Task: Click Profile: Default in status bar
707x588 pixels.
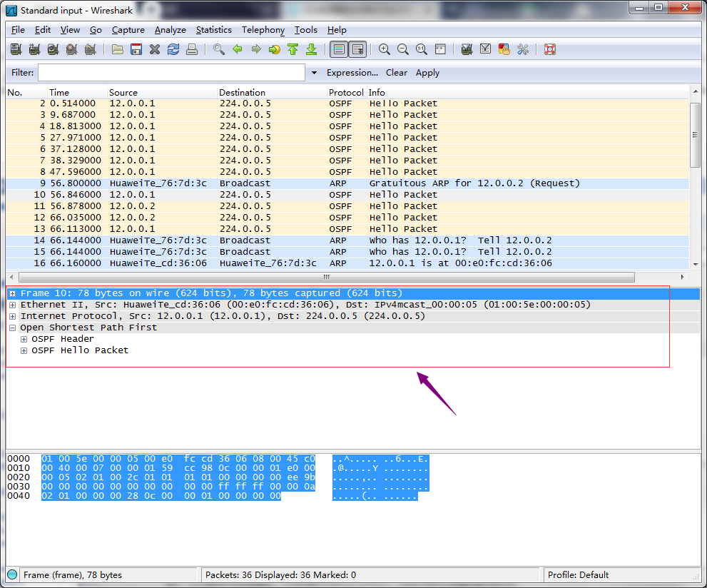Action: (578, 575)
